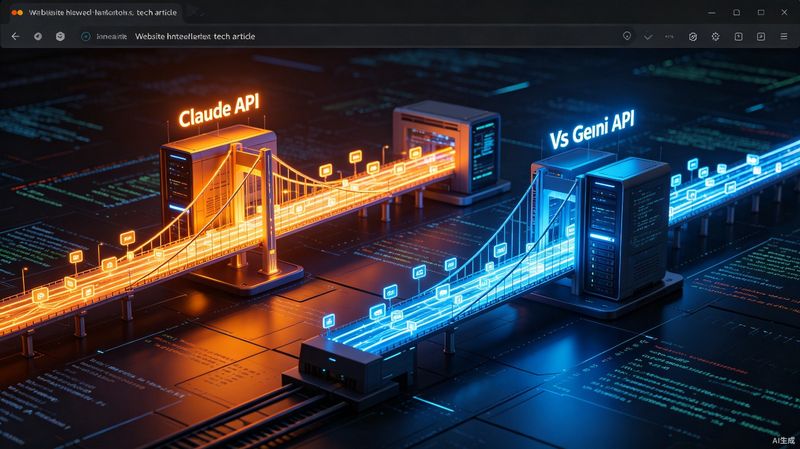Screen dimensions: 800x449
Task: Click the circular sync icon in toolbar
Action: [693, 37]
